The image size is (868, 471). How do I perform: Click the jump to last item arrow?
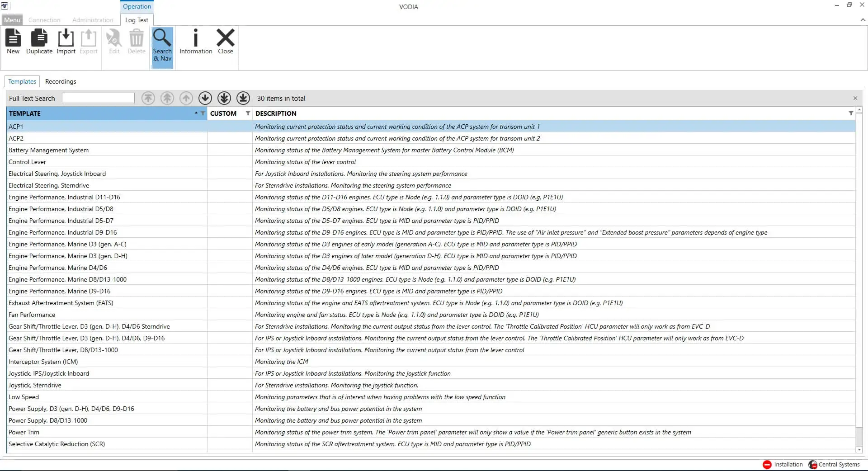(x=243, y=98)
